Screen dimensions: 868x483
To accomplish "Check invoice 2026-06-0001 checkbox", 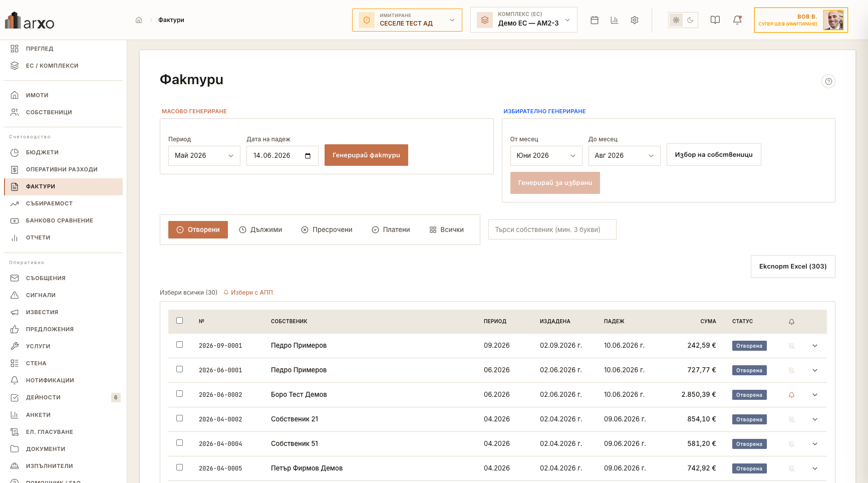I will (x=179, y=369).
